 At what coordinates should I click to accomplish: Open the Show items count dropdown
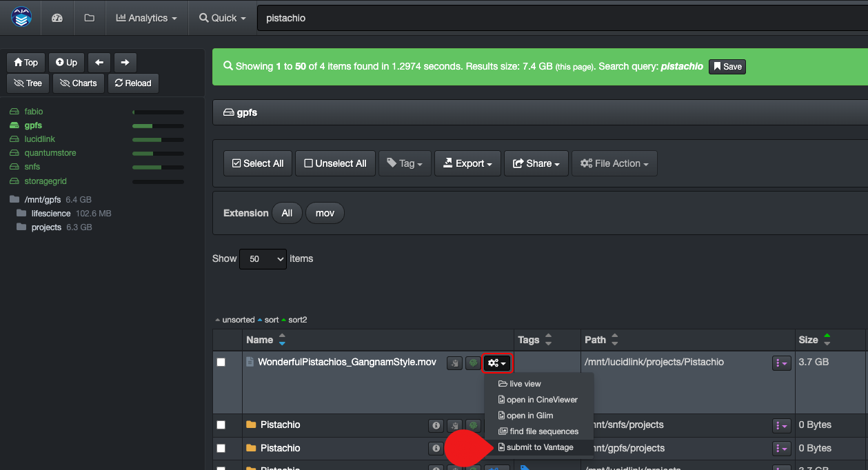(x=263, y=258)
